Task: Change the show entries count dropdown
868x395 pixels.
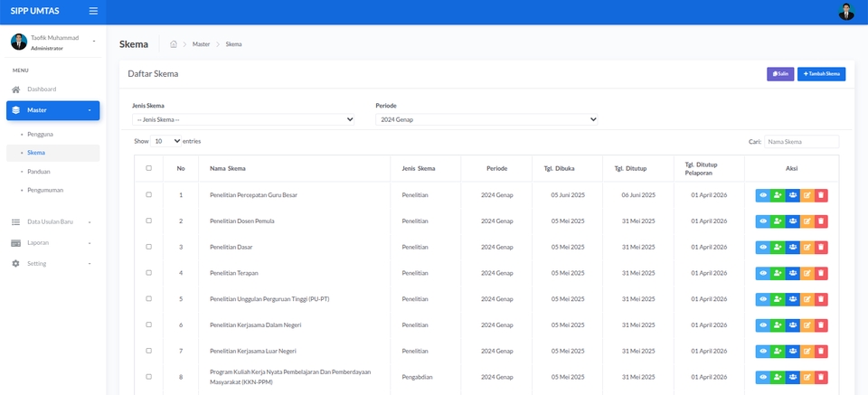Action: [x=166, y=142]
